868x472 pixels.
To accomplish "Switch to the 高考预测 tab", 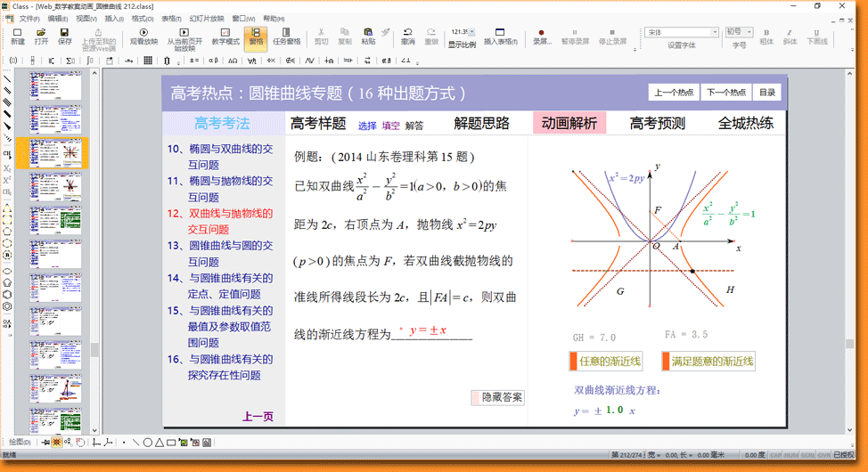I will point(657,123).
